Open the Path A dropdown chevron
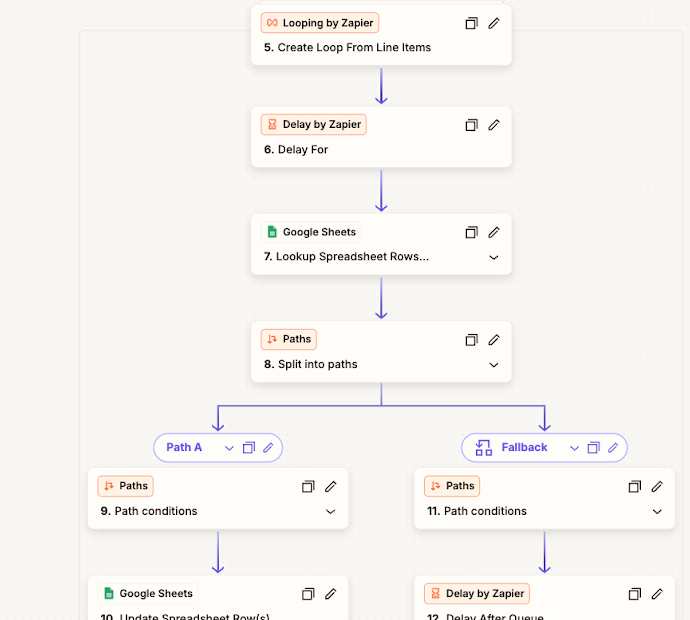This screenshot has width=690, height=620. click(x=229, y=447)
